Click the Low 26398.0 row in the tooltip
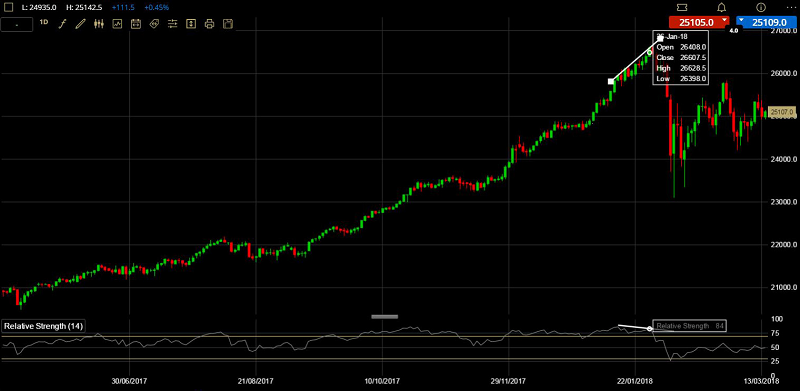The height and width of the screenshot is (391, 800). pos(681,79)
